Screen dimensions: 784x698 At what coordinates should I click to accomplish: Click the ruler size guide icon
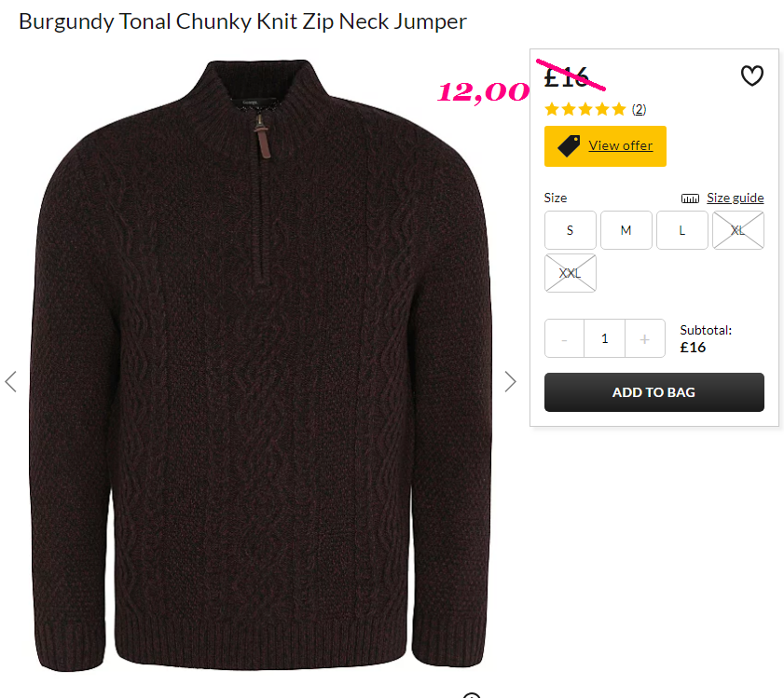[690, 198]
